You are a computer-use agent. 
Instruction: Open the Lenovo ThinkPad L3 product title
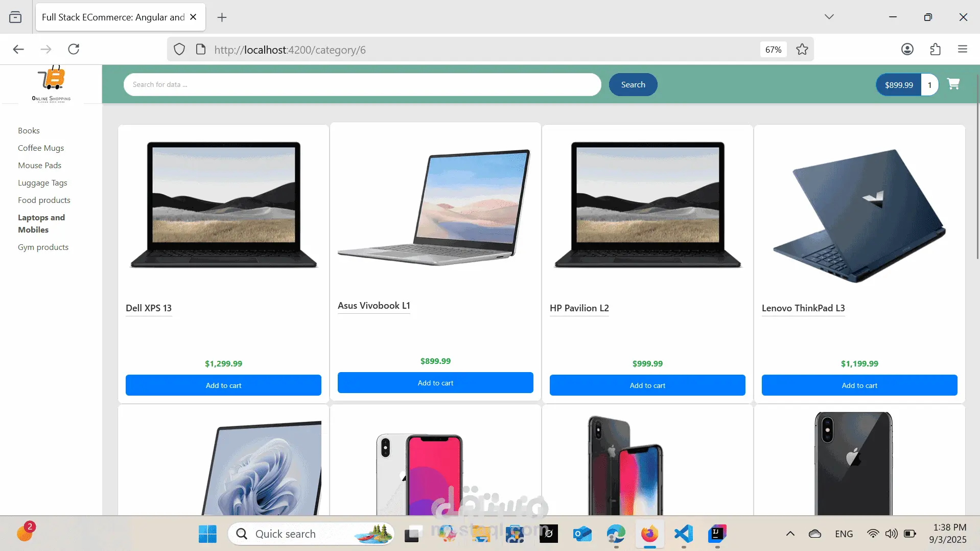coord(803,308)
